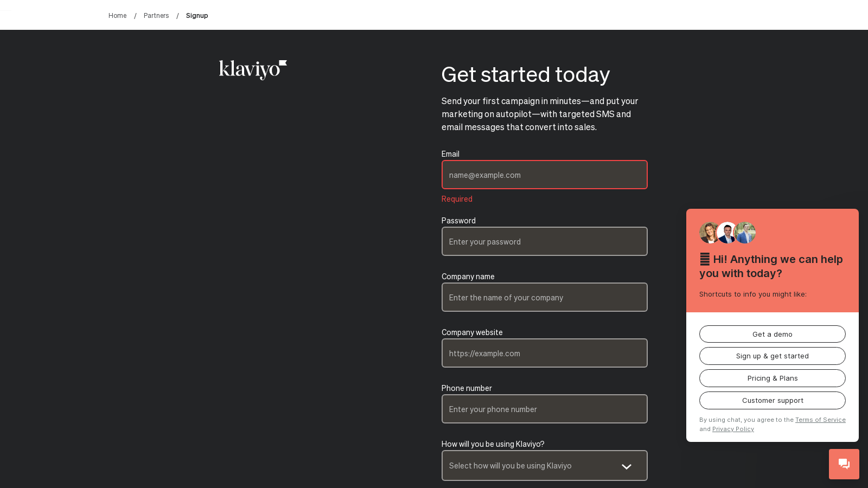
Task: Focus the Password input field
Action: 545,241
